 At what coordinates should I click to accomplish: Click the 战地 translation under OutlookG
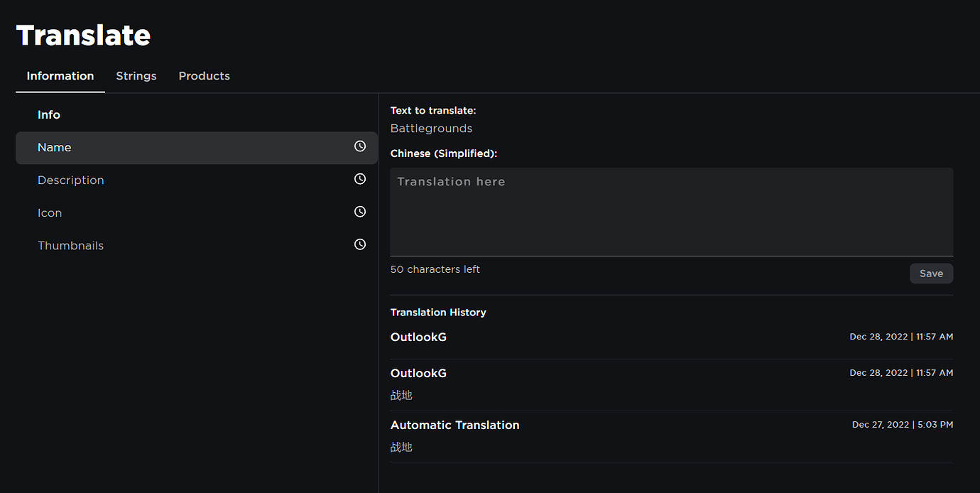(x=401, y=395)
